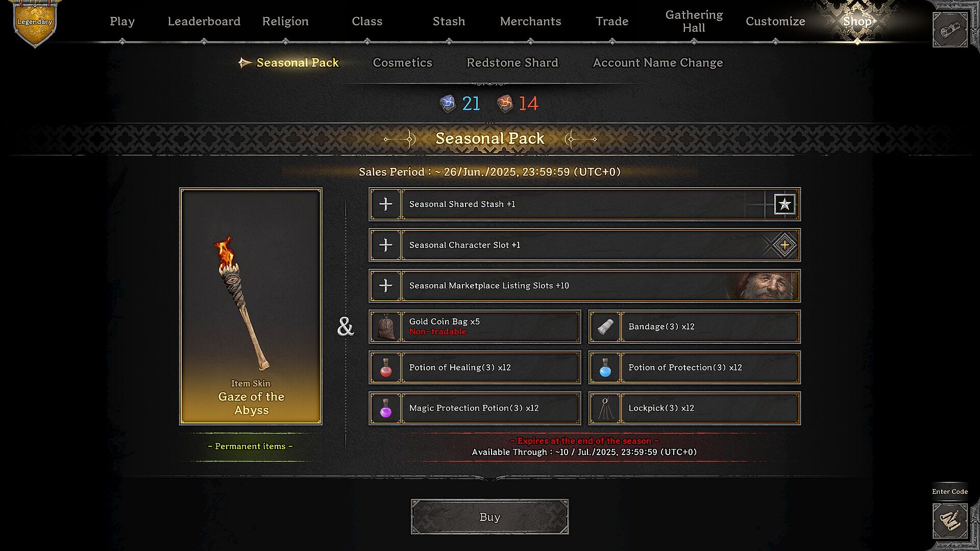Image resolution: width=980 pixels, height=551 pixels.
Task: Open the Enter Code scroll icon
Action: coord(950,521)
